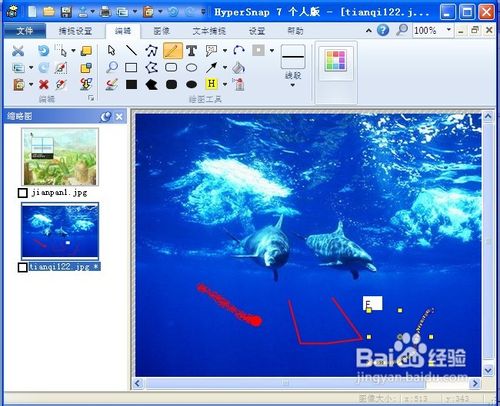Select the yellow H Highlighter tool
Screen dimensions: 500x406
pos(211,84)
